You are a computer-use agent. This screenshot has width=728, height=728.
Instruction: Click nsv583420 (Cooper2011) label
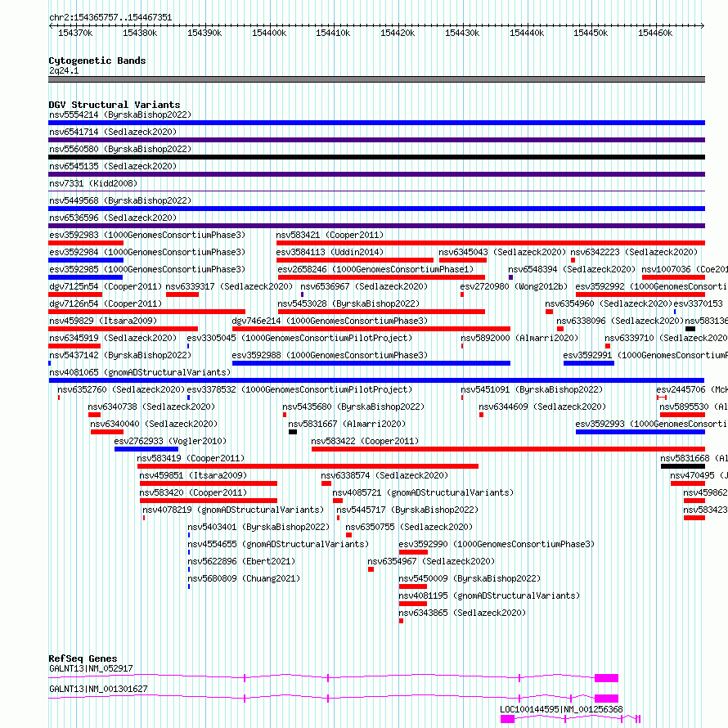(x=193, y=492)
